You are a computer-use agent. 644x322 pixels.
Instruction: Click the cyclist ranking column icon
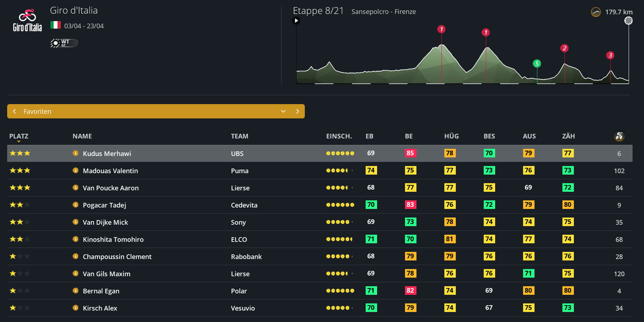pyautogui.click(x=619, y=136)
